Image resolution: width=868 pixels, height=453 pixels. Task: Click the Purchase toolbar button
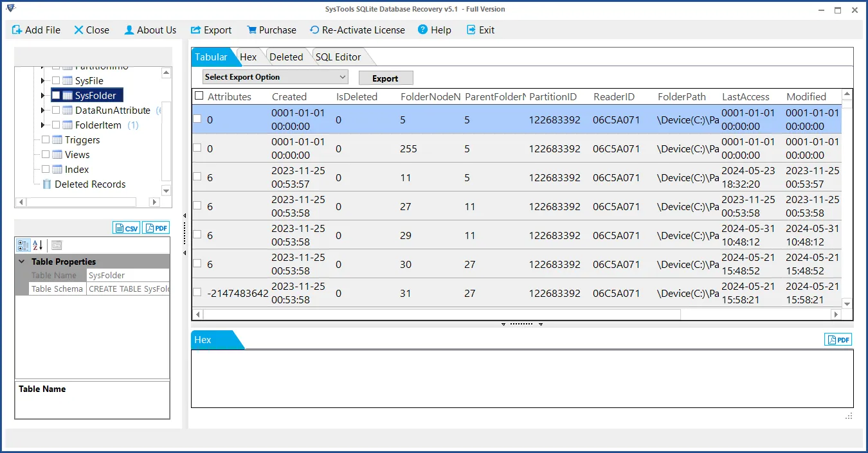[271, 30]
